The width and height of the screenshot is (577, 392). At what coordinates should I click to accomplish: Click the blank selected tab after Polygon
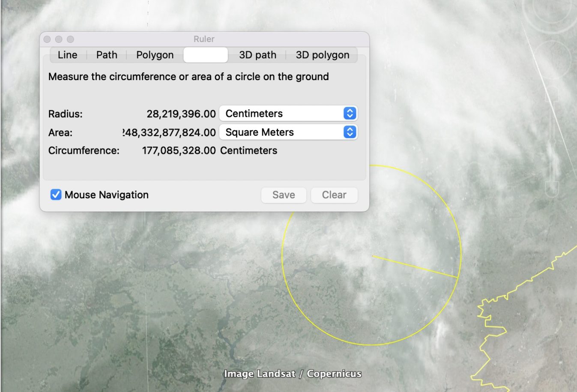click(x=206, y=55)
